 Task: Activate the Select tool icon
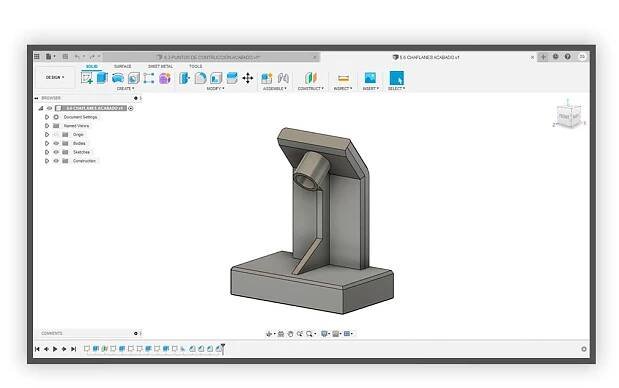click(396, 78)
